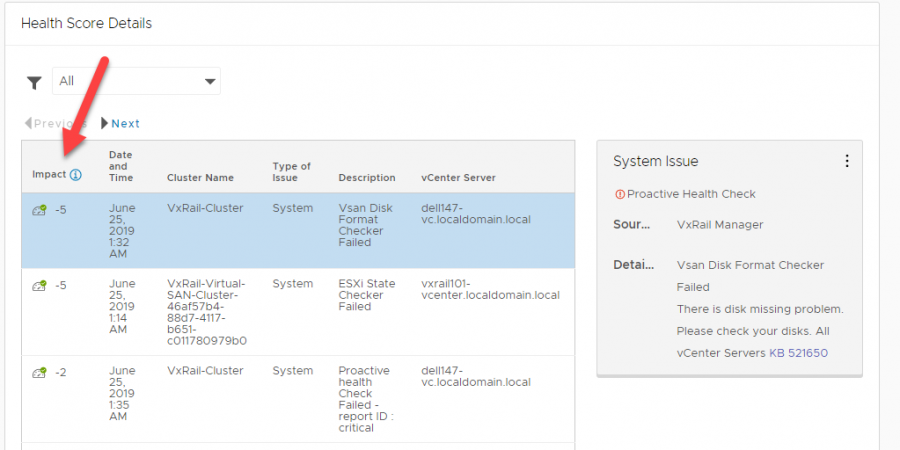Viewport: 900px width, 450px height.
Task: Click the Next arrow triangle icon
Action: [104, 123]
